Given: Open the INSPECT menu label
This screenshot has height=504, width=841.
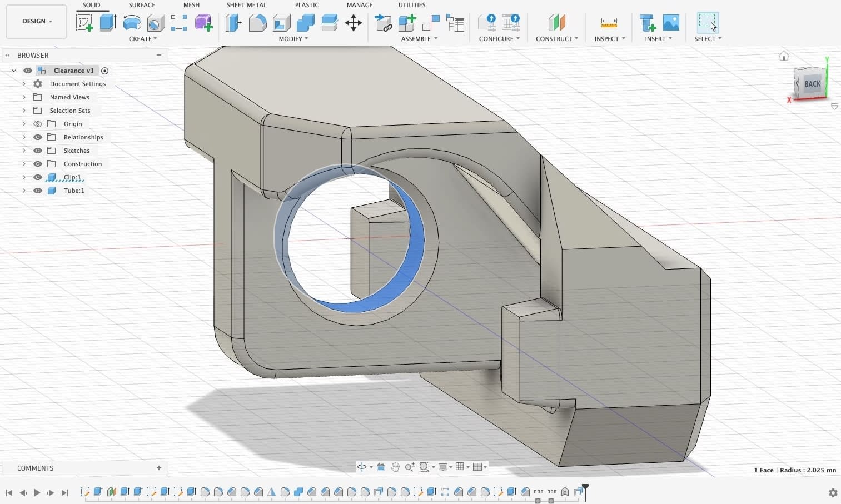Looking at the screenshot, I should pos(610,39).
